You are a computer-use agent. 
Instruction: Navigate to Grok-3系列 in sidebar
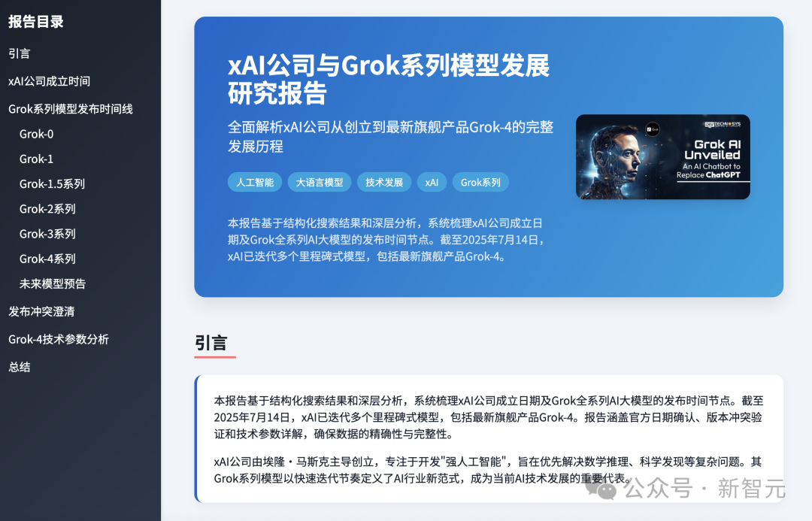pyautogui.click(x=47, y=234)
